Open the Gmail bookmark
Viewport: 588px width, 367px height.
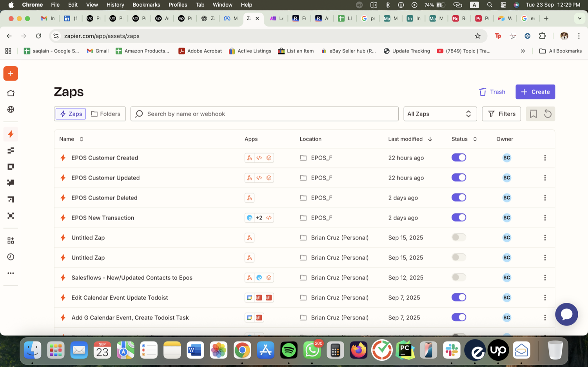(x=98, y=51)
